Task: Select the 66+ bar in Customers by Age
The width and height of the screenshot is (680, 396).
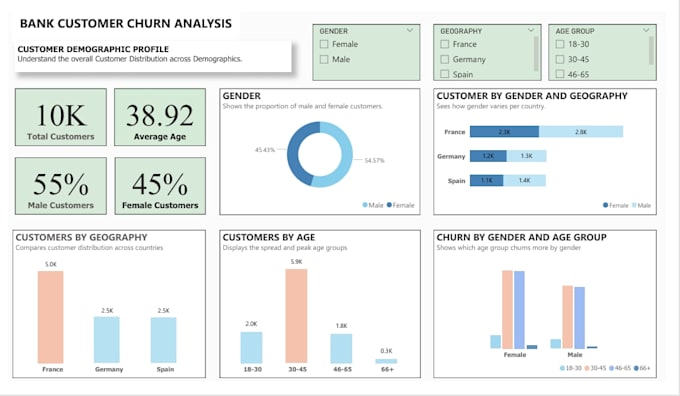Action: pyautogui.click(x=386, y=361)
